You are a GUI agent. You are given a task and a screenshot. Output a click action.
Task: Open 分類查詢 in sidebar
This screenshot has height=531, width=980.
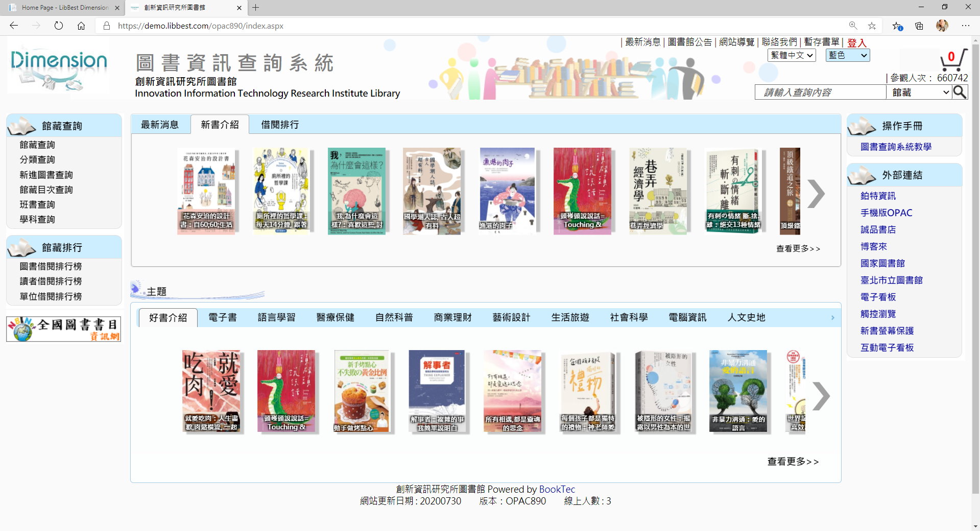[x=37, y=160]
